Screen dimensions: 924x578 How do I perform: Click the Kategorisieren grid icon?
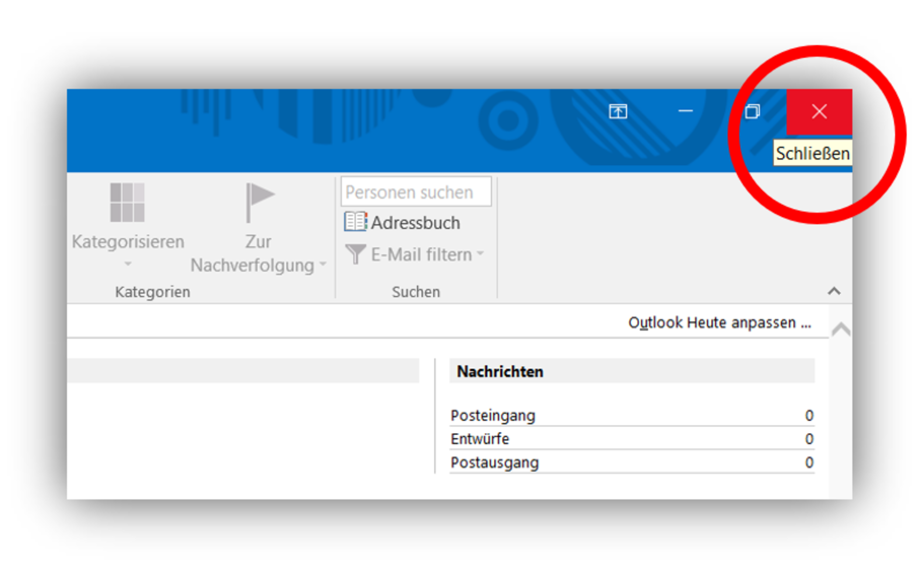(127, 202)
